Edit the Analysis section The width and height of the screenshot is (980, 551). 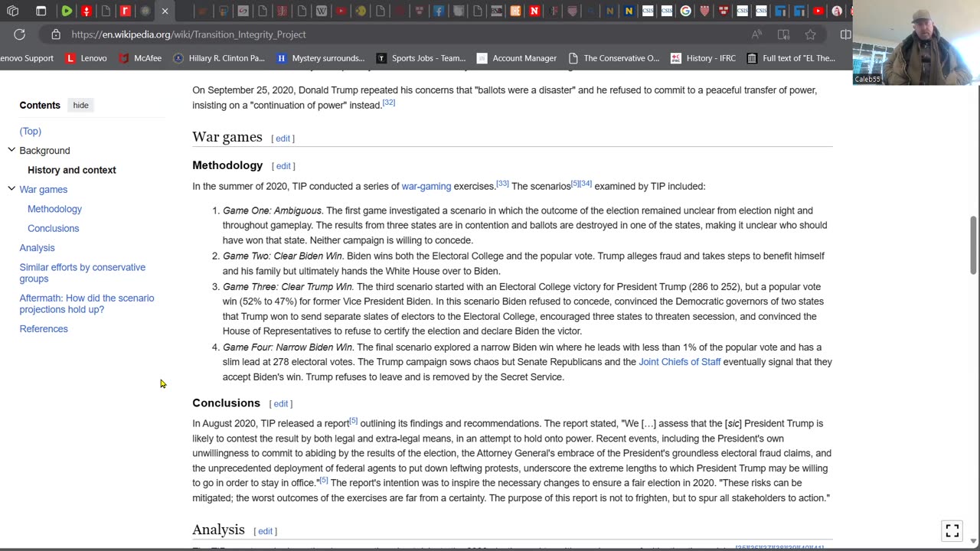(265, 531)
